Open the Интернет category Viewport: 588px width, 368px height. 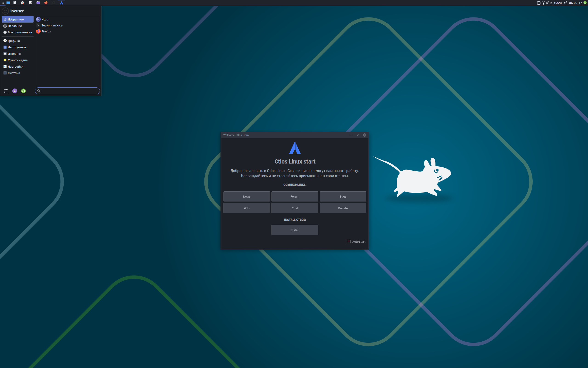tap(17, 54)
